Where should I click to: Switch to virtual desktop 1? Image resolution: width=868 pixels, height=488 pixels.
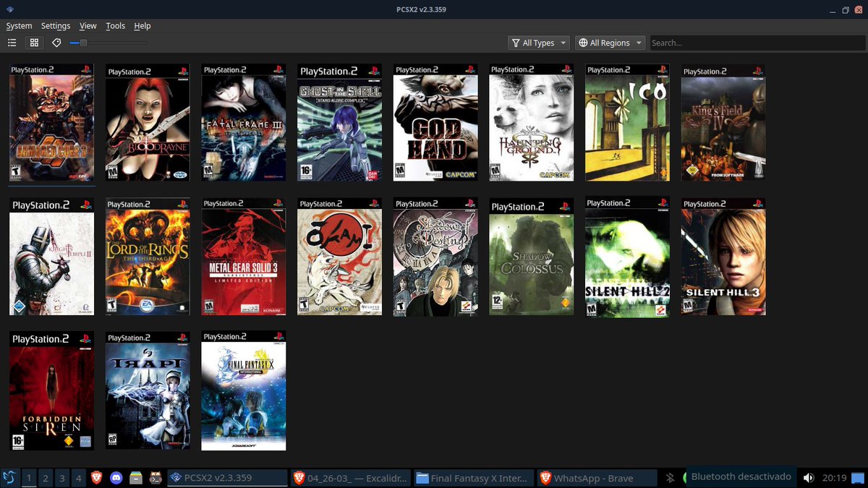coord(29,478)
